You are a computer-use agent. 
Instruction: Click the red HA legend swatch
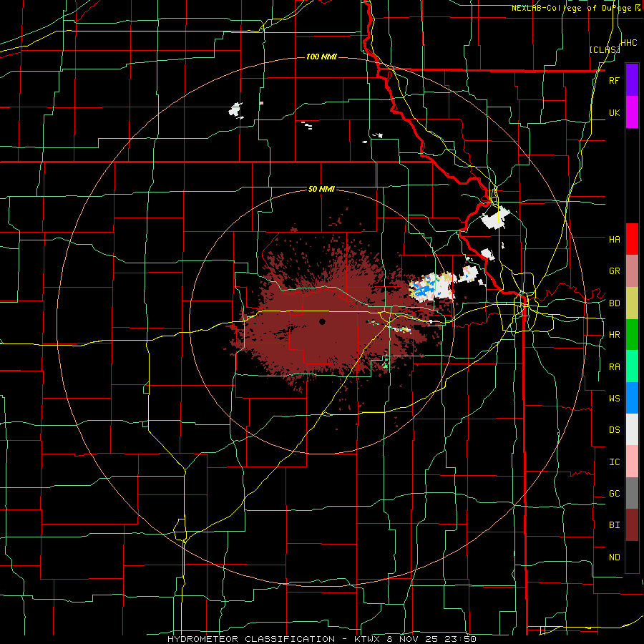tap(632, 239)
